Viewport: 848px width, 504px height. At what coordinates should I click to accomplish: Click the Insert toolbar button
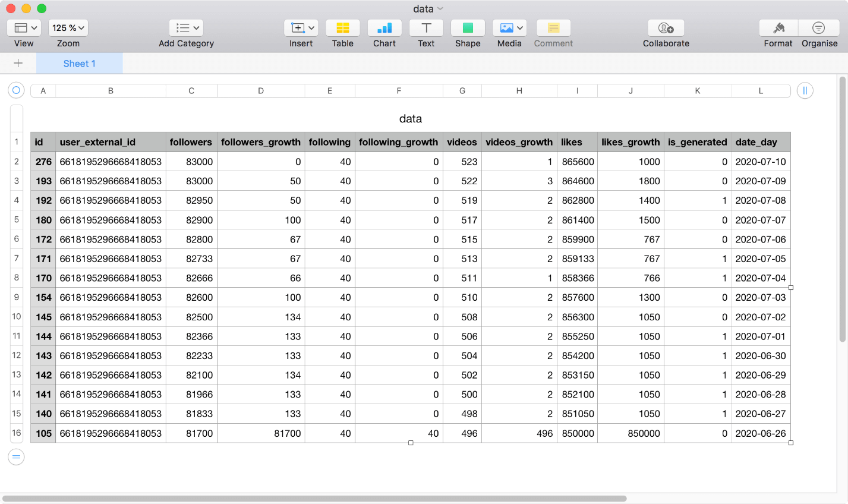point(301,28)
